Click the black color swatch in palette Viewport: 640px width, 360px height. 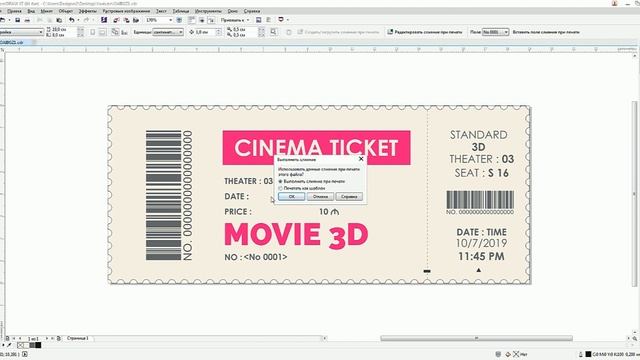(x=38, y=345)
